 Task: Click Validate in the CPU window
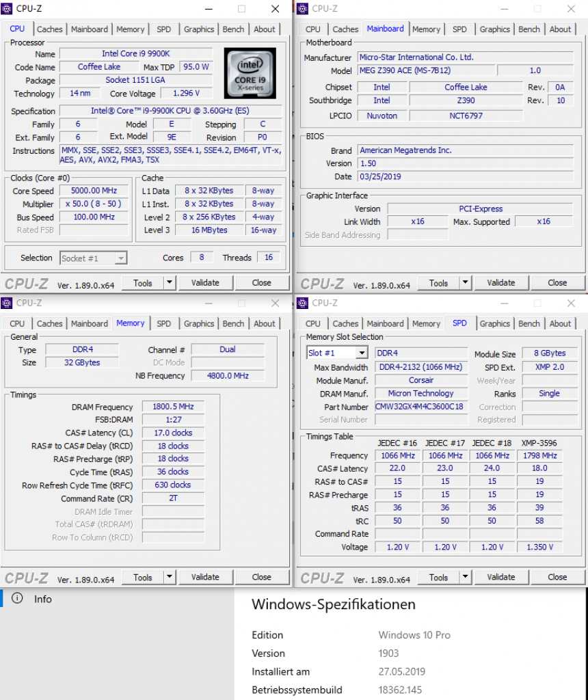[x=205, y=282]
